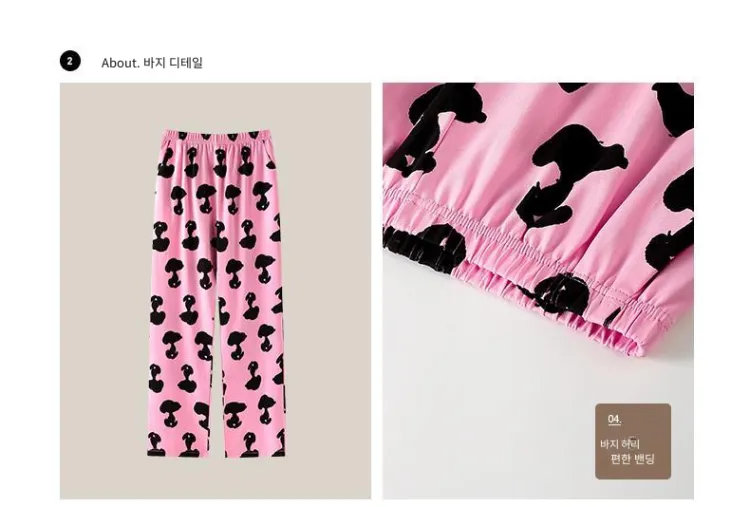Click the About. 바지 디테일 heading
This screenshot has width=750, height=507.
(152, 63)
